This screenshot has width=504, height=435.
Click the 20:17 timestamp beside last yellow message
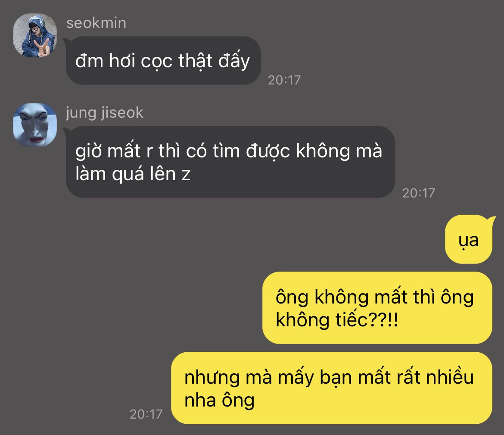pyautogui.click(x=146, y=414)
